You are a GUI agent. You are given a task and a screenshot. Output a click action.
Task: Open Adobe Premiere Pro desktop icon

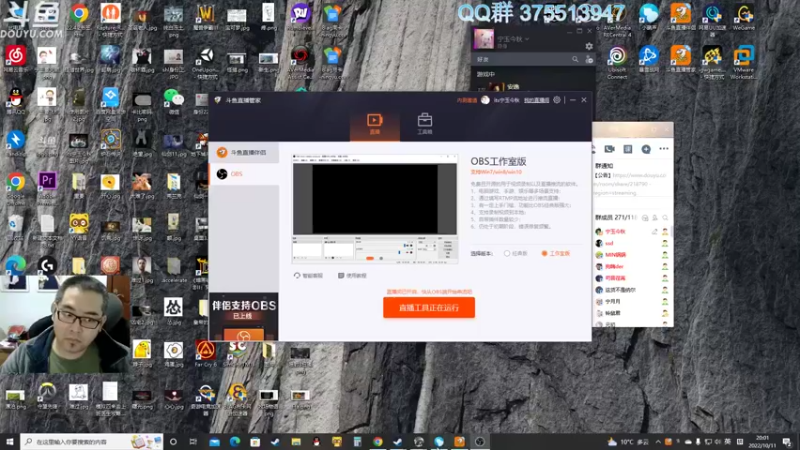pyautogui.click(x=47, y=188)
